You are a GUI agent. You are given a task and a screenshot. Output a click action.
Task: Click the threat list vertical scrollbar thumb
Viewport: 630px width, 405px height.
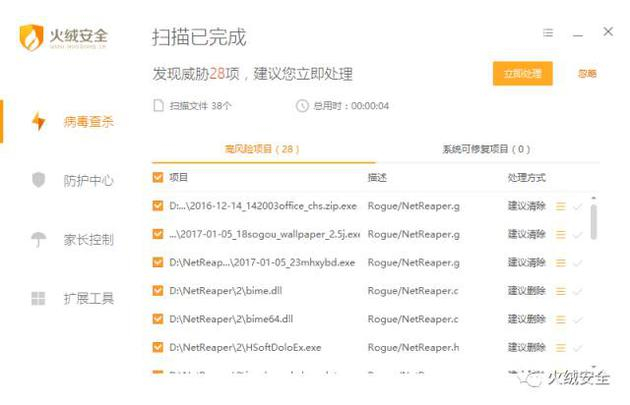(x=593, y=222)
